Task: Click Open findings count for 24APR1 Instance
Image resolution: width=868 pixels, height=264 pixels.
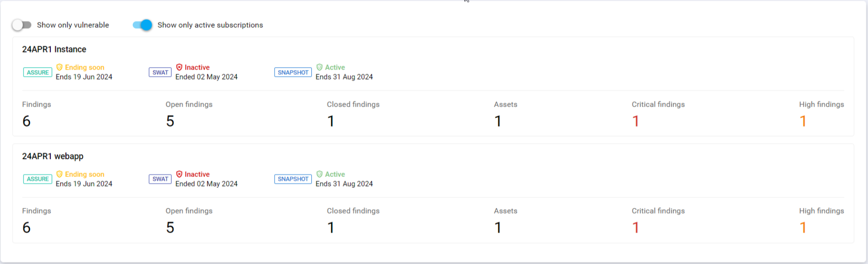Action: click(170, 121)
